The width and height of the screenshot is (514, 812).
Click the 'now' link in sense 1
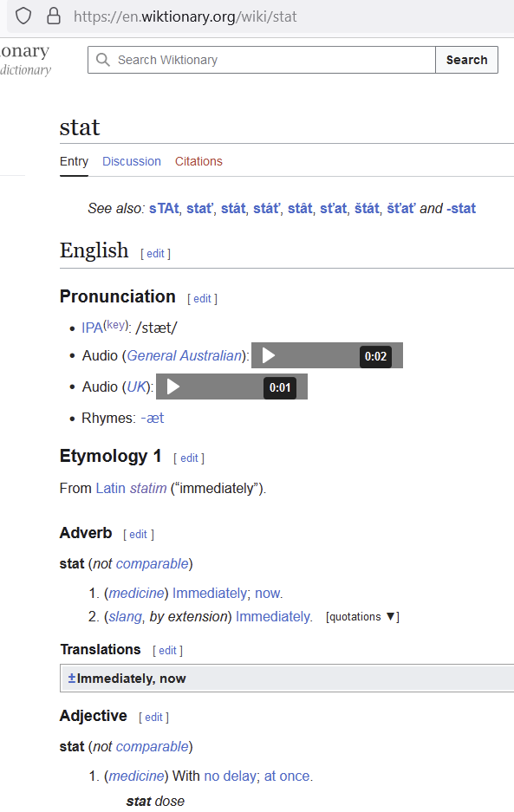tap(267, 593)
